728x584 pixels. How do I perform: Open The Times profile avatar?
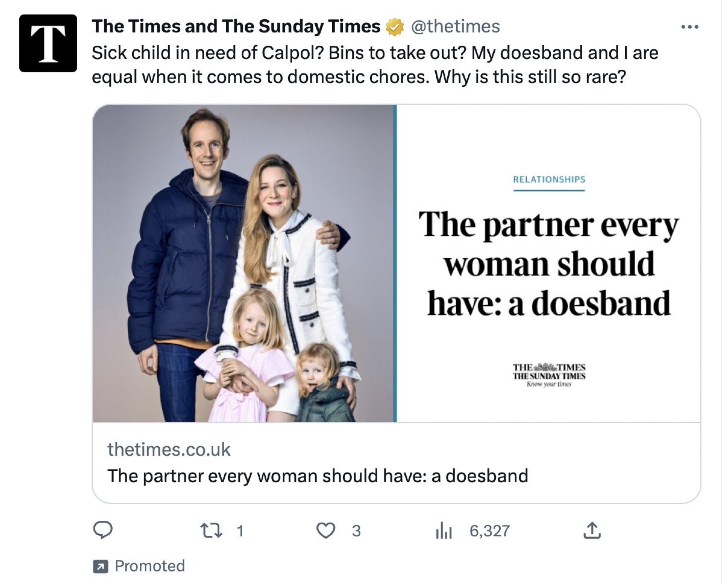coord(48,43)
